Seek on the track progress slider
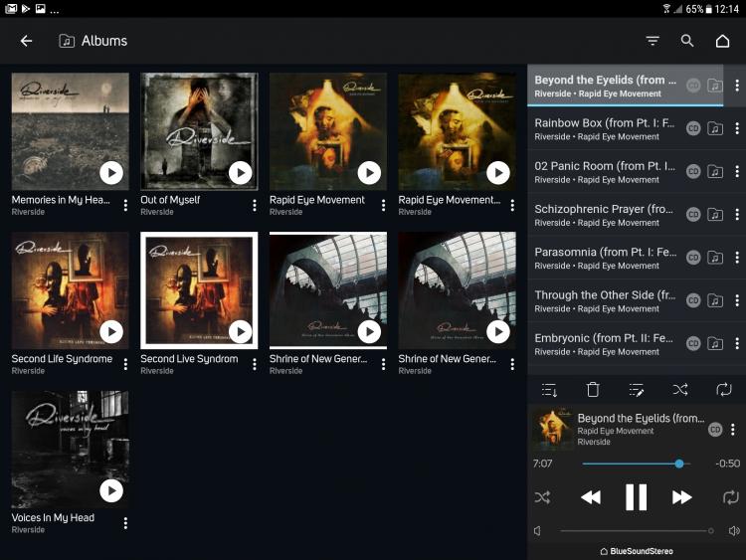746x560 pixels. tap(637, 464)
